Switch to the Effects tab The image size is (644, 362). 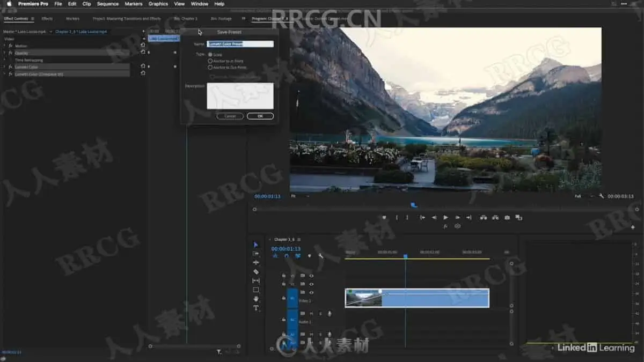click(x=47, y=18)
